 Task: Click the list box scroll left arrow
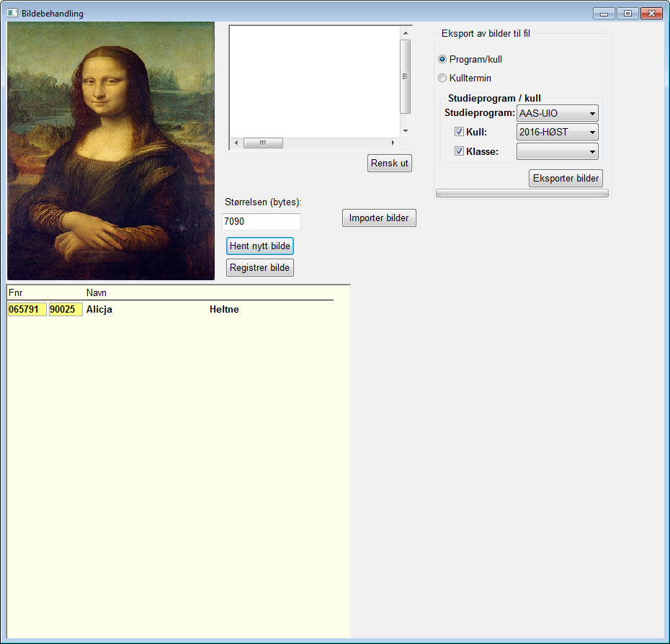[236, 143]
